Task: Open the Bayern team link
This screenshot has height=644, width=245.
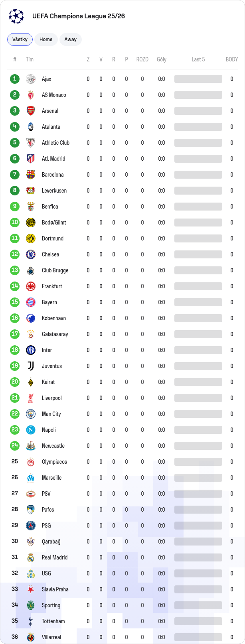Action: click(49, 302)
